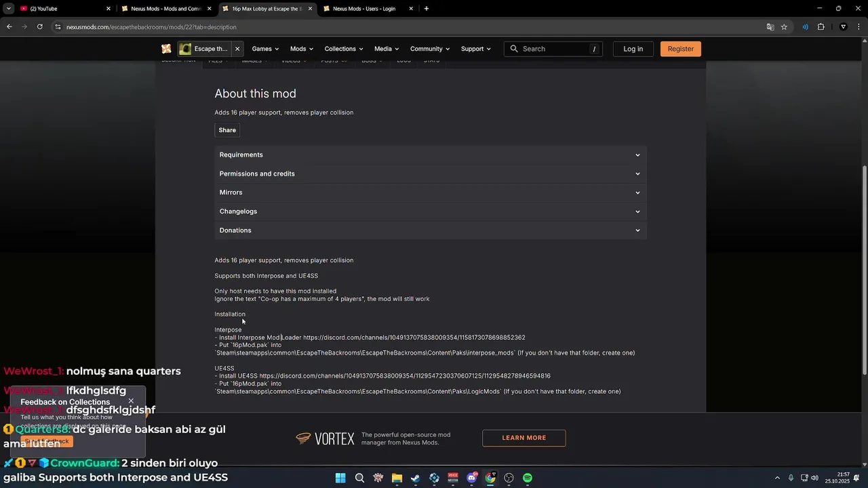Open the Media dropdown menu
This screenshot has width=868, height=488.
click(387, 49)
